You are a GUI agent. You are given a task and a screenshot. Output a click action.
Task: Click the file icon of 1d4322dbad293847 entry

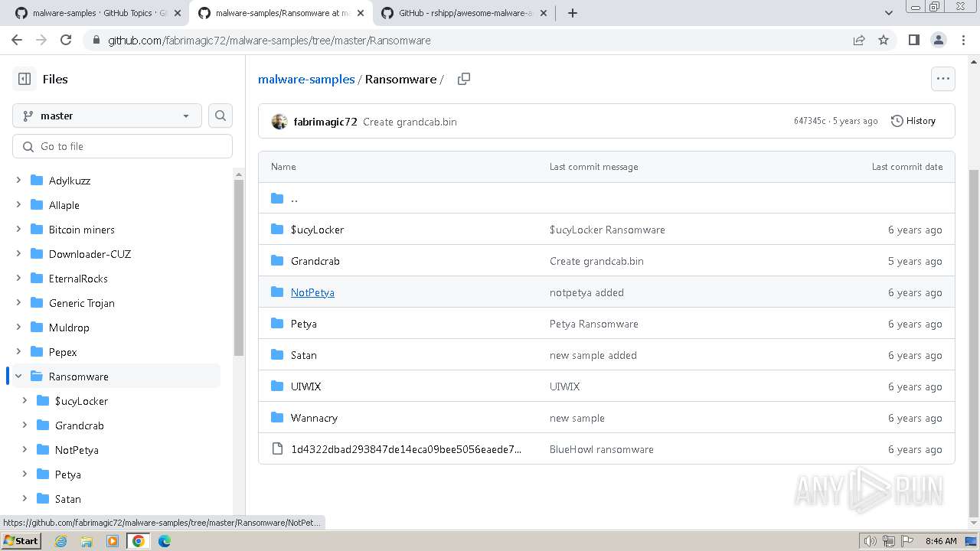(x=277, y=449)
